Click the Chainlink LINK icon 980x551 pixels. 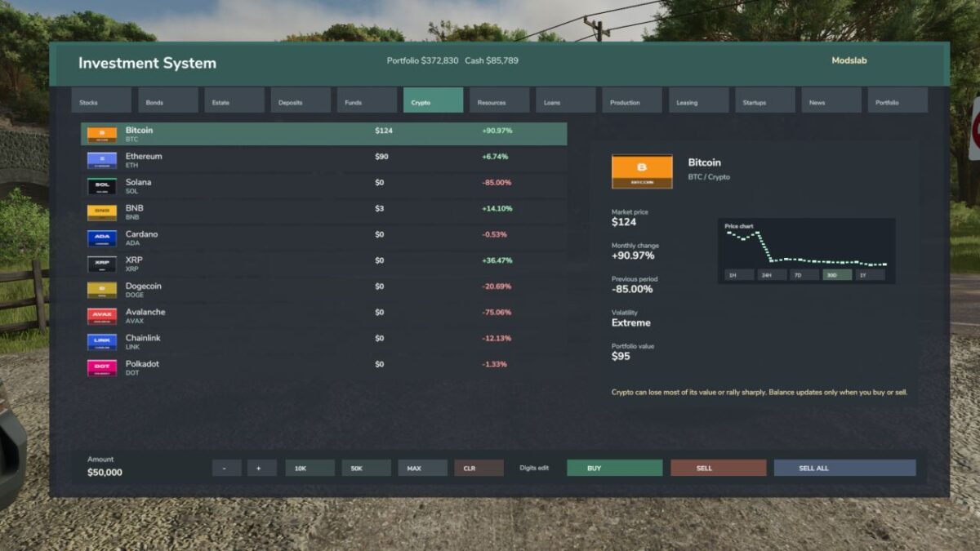pos(102,342)
